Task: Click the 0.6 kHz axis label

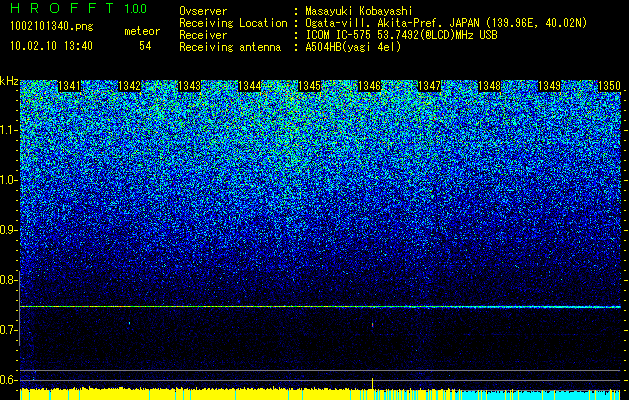Action: tap(9, 380)
